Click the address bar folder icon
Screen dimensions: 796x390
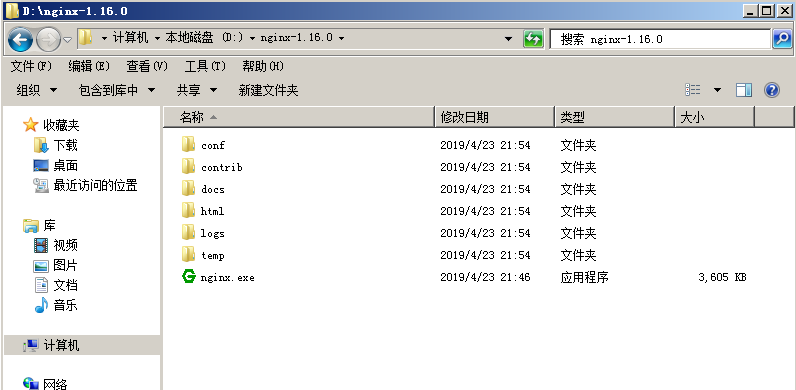(85, 38)
